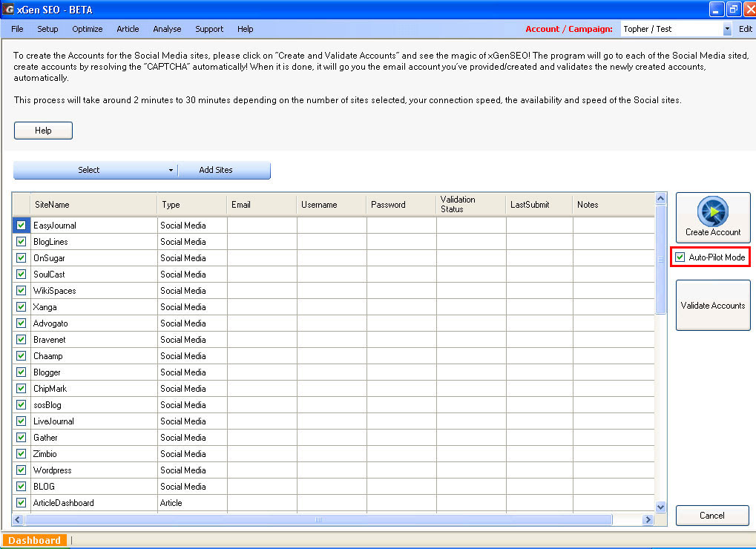Open the Analyse menu
The width and height of the screenshot is (756, 549).
coord(167,29)
